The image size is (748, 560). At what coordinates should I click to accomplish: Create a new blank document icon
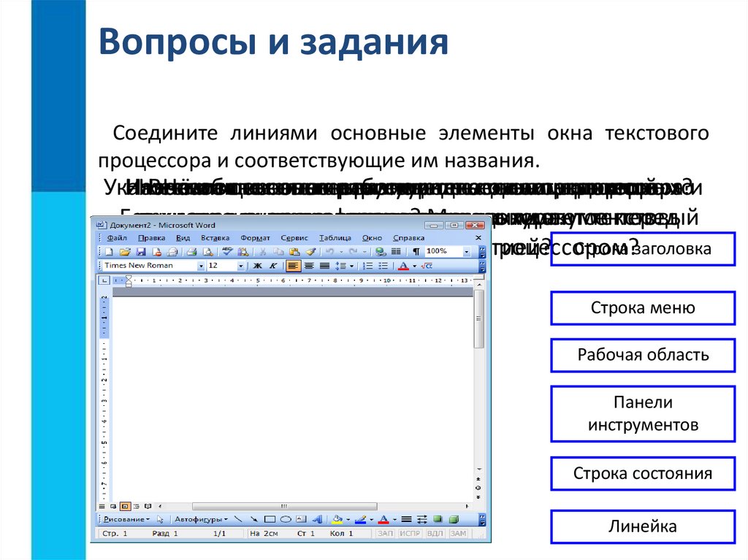pos(110,251)
